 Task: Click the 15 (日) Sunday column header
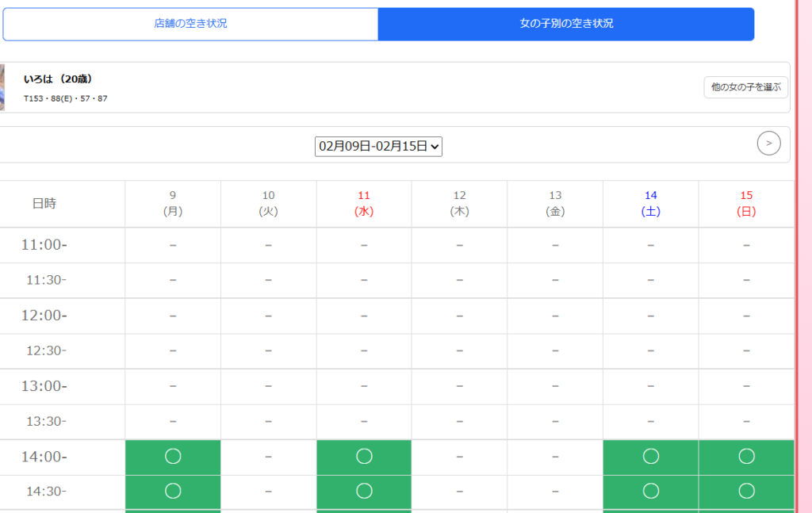746,204
